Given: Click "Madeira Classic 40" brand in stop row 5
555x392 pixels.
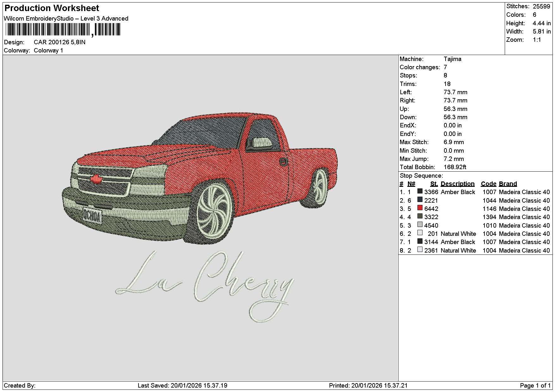Looking at the screenshot, I should click(524, 226).
